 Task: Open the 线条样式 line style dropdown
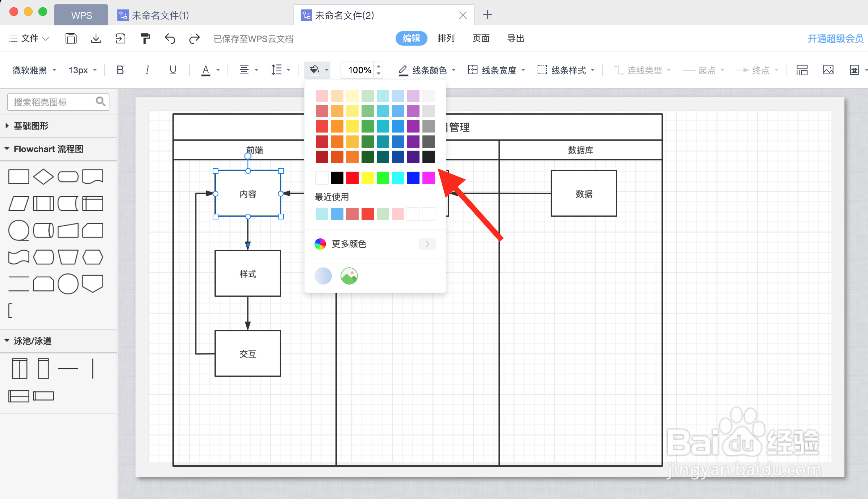(566, 70)
